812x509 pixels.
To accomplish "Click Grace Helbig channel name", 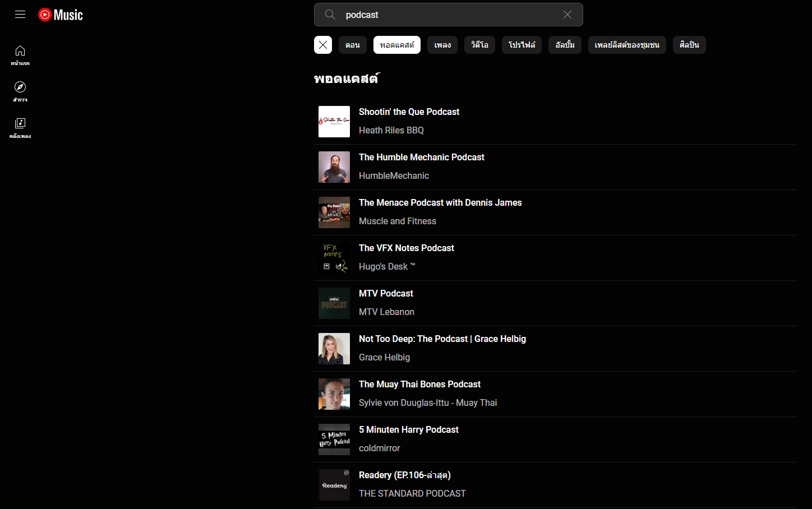I will (x=384, y=358).
